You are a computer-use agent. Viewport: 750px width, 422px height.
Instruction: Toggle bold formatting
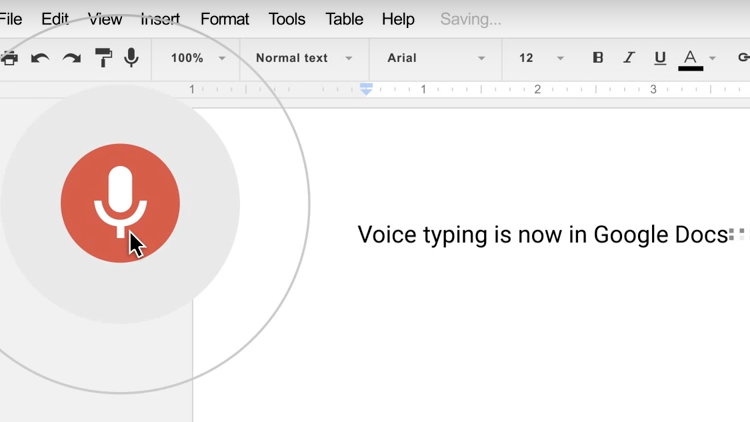597,58
